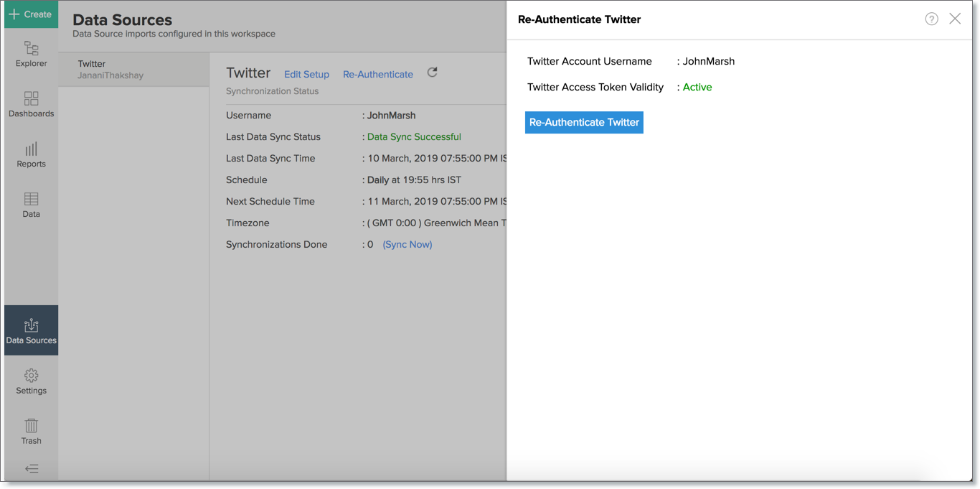This screenshot has width=980, height=489.
Task: Click the Active token validity status
Action: 697,87
